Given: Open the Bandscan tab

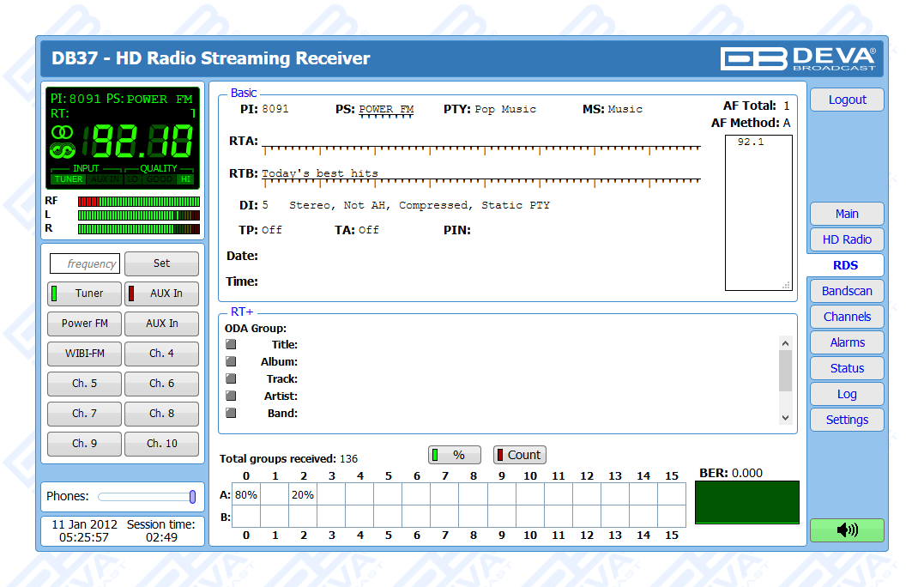Looking at the screenshot, I should point(846,291).
